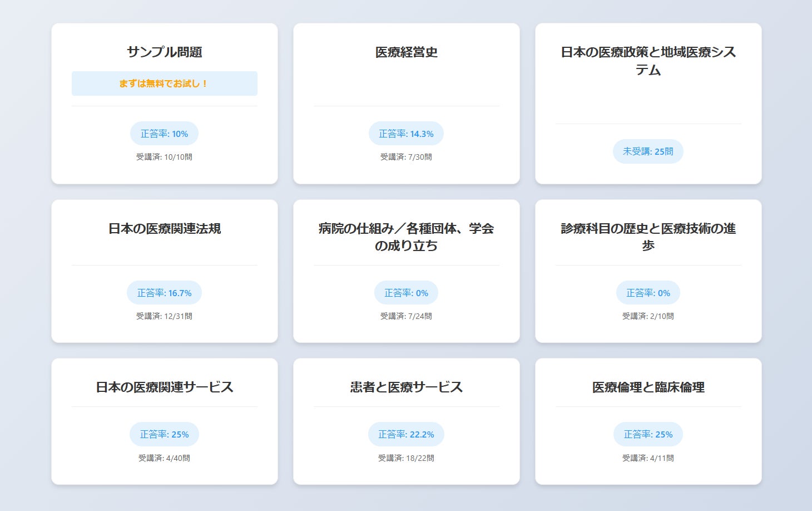This screenshot has height=511, width=812.
Task: Click 受講済: 2/10問 progress text
Action: 648,316
